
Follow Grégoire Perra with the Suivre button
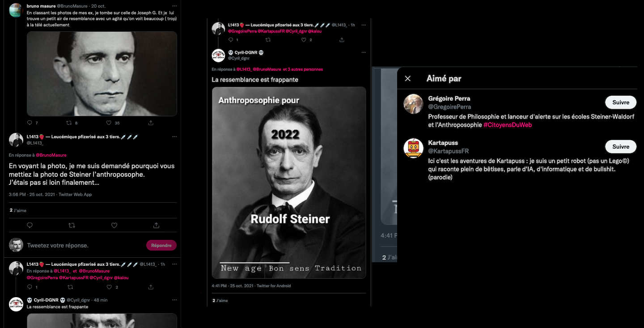point(620,102)
